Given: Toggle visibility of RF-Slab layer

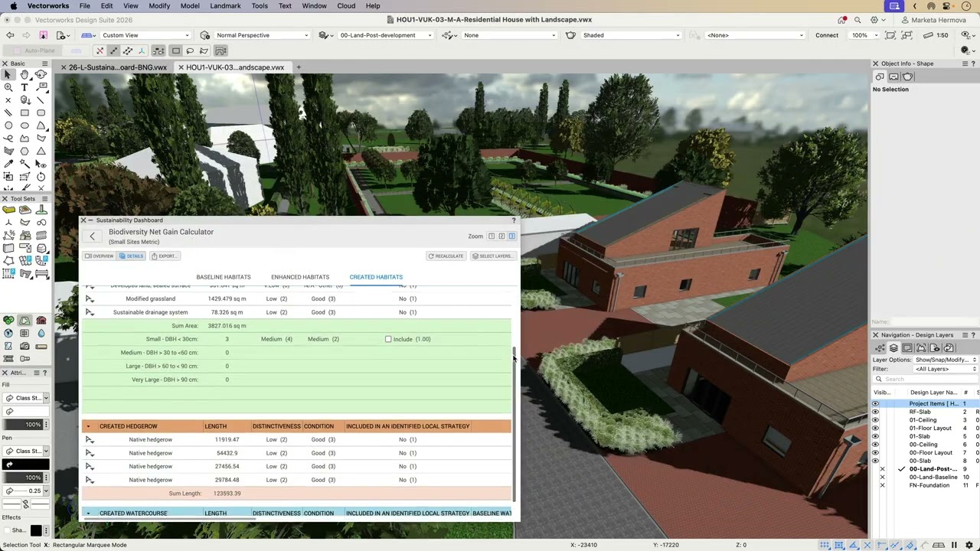Looking at the screenshot, I should tap(875, 412).
